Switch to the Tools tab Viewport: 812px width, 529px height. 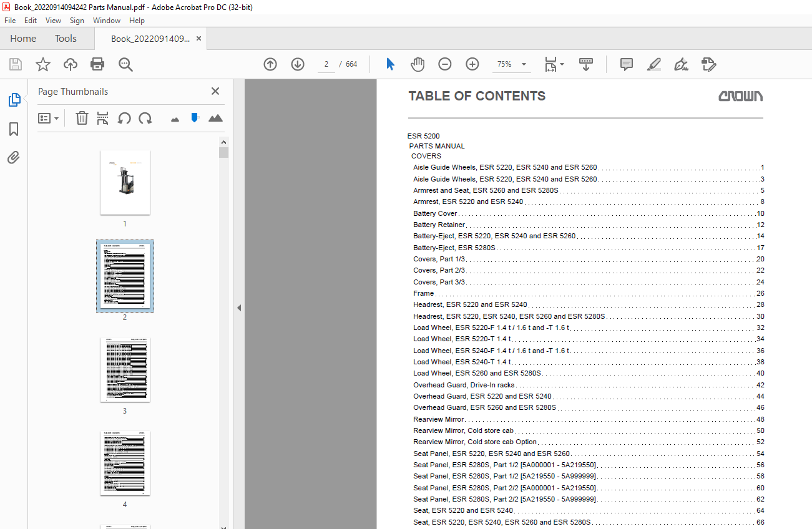[66, 39]
